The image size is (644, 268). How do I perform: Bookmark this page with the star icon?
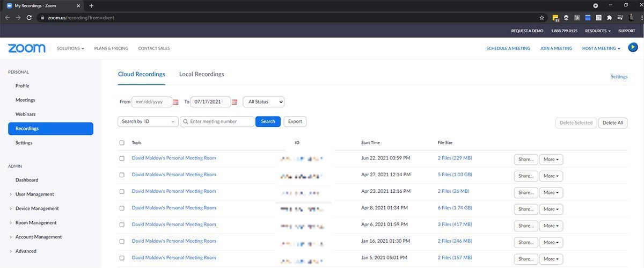click(541, 17)
